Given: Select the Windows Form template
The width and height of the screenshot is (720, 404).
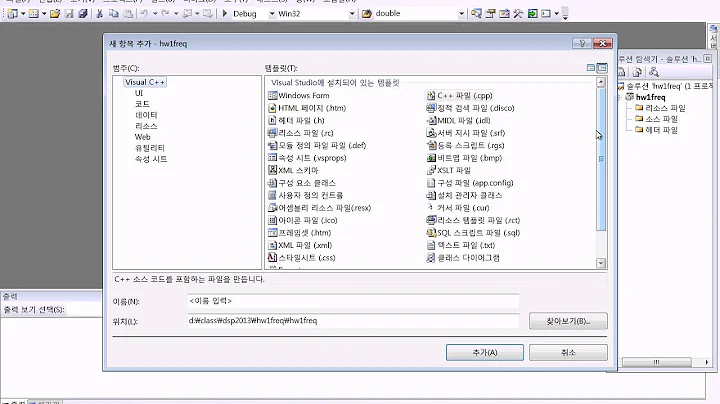Looking at the screenshot, I should (x=299, y=95).
